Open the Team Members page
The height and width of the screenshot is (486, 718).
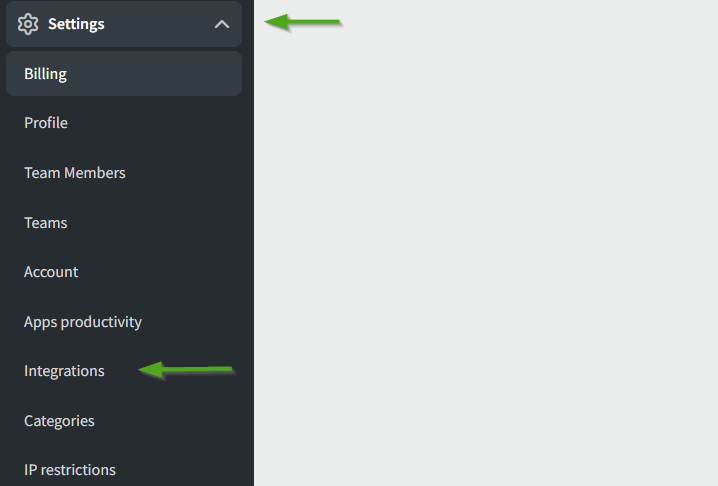pyautogui.click(x=75, y=173)
